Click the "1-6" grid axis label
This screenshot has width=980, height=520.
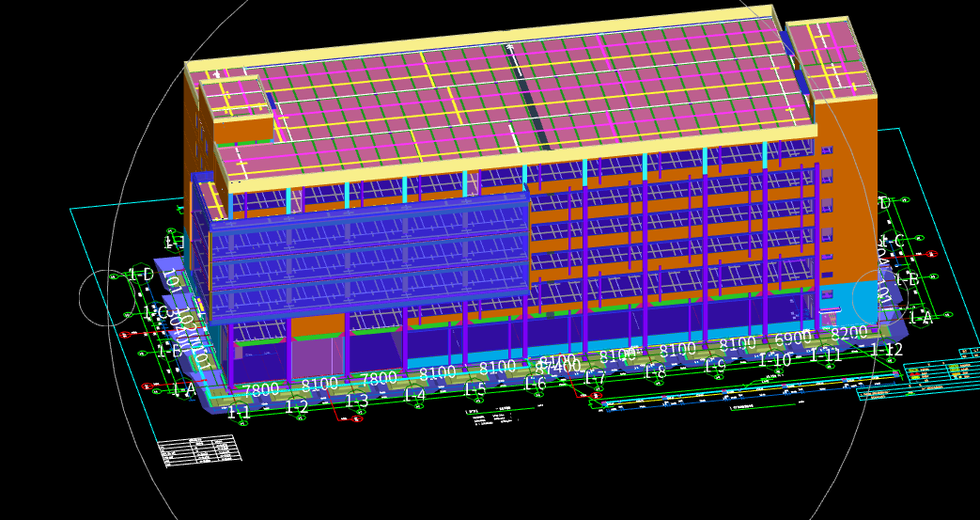point(535,385)
